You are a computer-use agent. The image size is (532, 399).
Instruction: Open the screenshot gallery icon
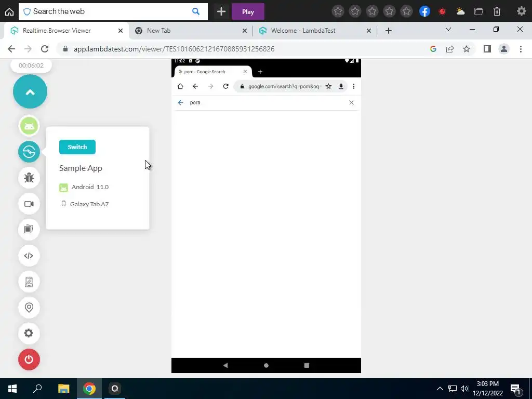point(29,229)
